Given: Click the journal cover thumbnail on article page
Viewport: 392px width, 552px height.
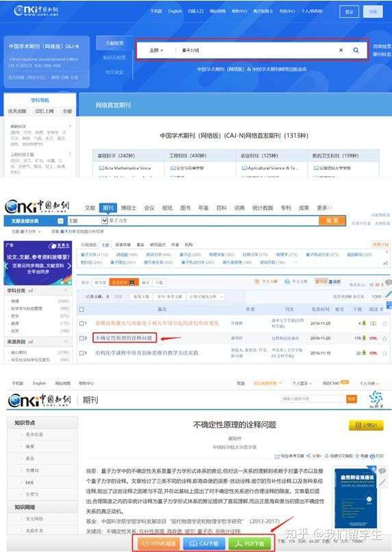Looking at the screenshot, I should [x=356, y=498].
